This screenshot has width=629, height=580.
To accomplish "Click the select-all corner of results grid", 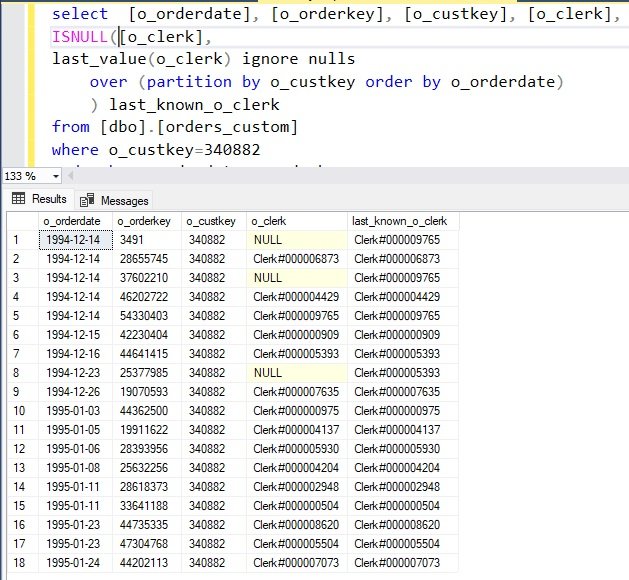I will 23,221.
